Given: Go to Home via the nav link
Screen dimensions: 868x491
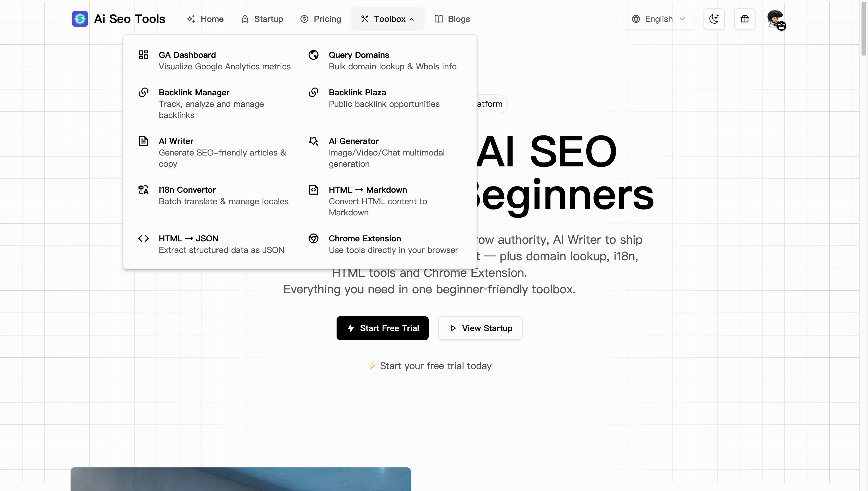Looking at the screenshot, I should point(205,19).
